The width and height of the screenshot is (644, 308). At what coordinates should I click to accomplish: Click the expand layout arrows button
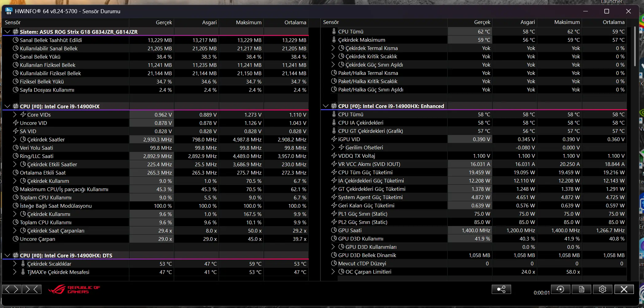point(12,289)
